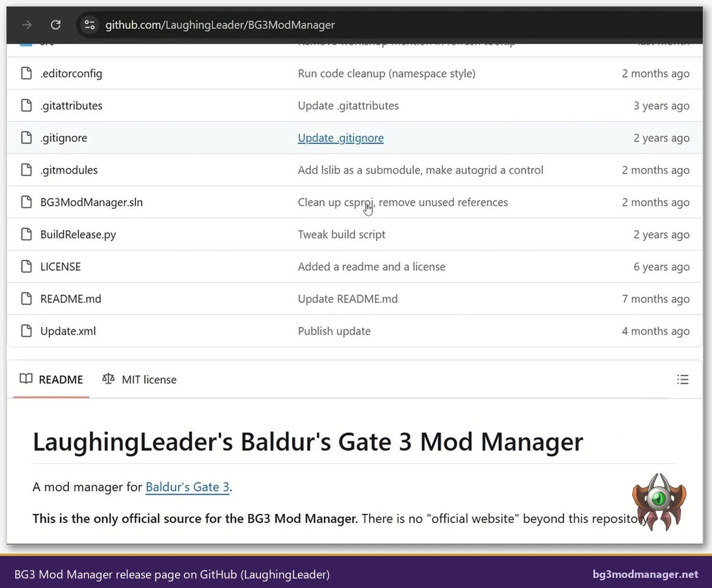Switch to the MIT license tab
The height and width of the screenshot is (588, 712).
(x=139, y=379)
